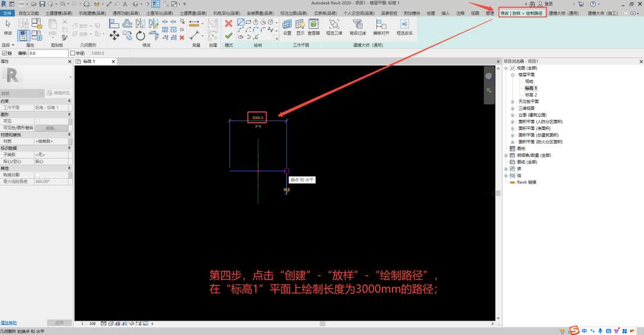This screenshot has height=335, width=644.
Task: Click the 编辑... button for visibility override
Action: (51, 128)
